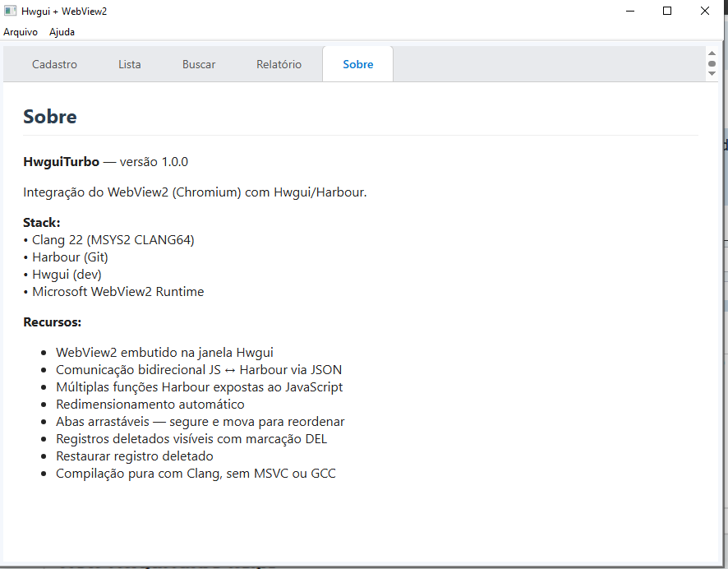Click the HwguiTurbo bold product name
The image size is (728, 569).
coord(62,162)
